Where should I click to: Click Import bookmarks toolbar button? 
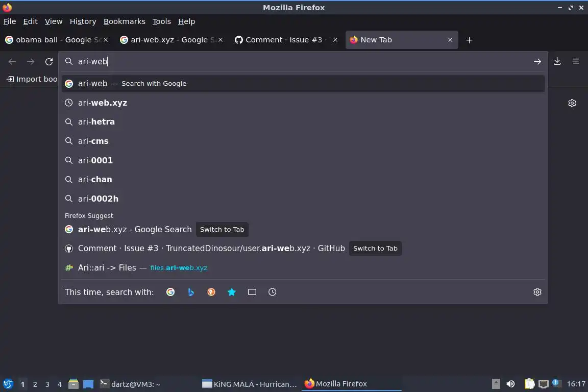point(32,79)
